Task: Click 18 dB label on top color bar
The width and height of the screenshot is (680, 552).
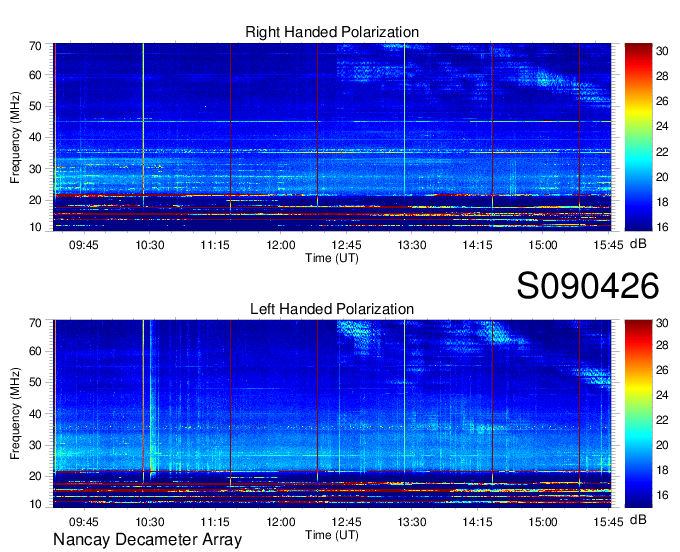Action: pyautogui.click(x=662, y=202)
